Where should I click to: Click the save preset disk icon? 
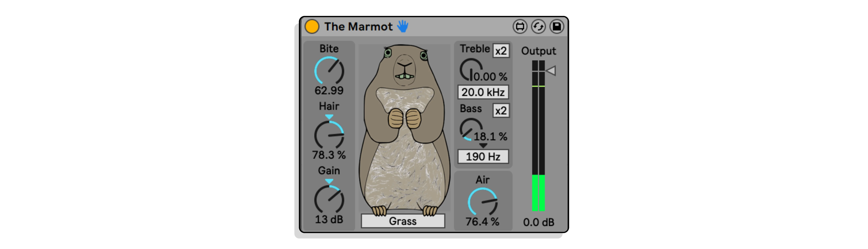click(x=557, y=27)
